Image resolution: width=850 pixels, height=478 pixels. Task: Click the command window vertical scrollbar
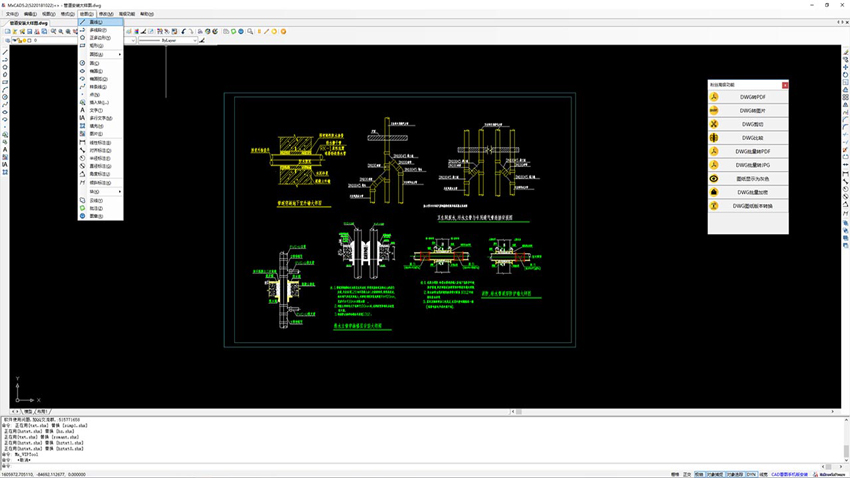pos(846,442)
